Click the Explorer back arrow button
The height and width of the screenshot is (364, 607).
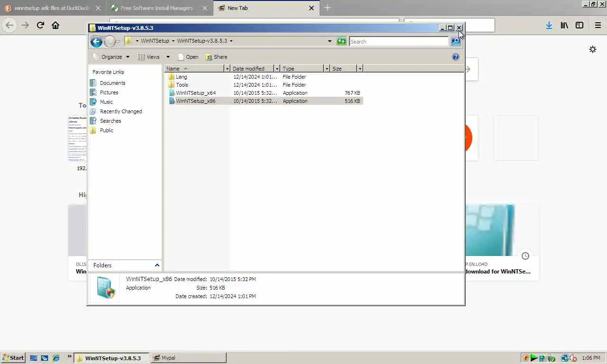pyautogui.click(x=96, y=42)
